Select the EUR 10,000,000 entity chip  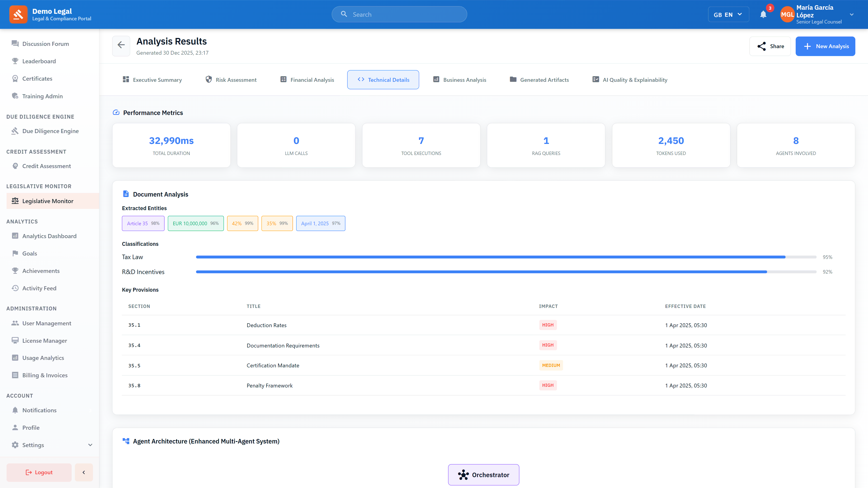click(x=196, y=223)
